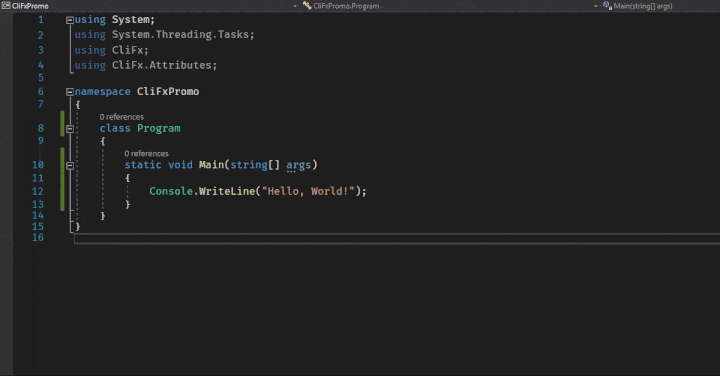Click the Program class icon in navigation bar

307,6
